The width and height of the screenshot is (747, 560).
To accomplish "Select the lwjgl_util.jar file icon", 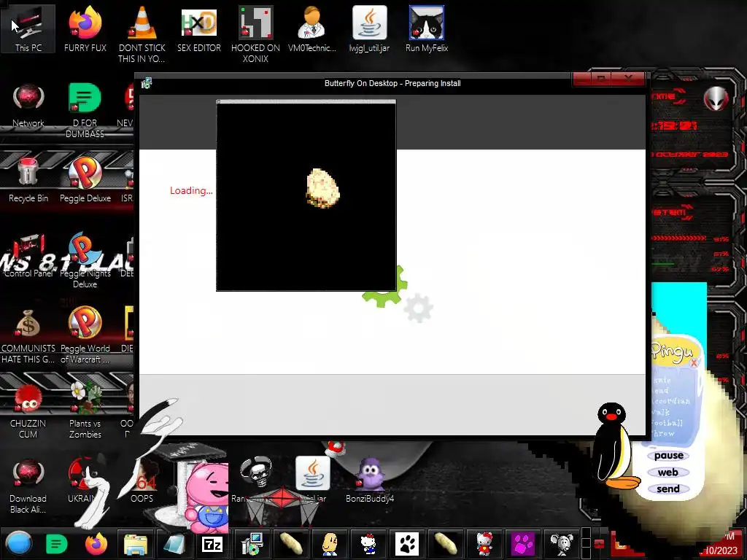I will (369, 28).
